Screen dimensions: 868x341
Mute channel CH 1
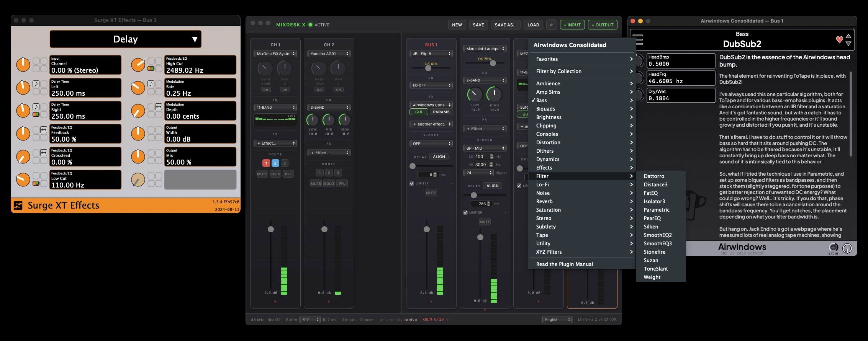tap(262, 174)
